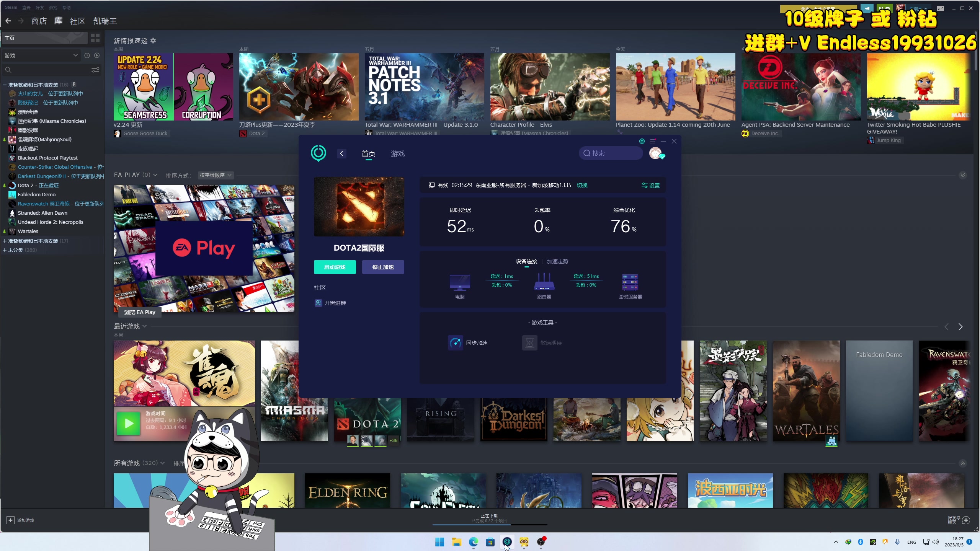The image size is (980, 551).
Task: Open Steam announcements megaphone icon
Action: pos(867,8)
